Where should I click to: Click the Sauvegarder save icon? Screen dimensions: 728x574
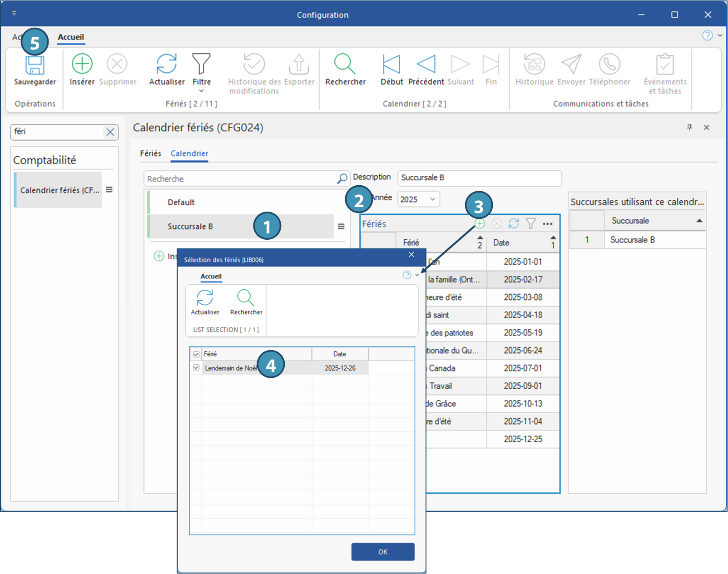(x=35, y=66)
